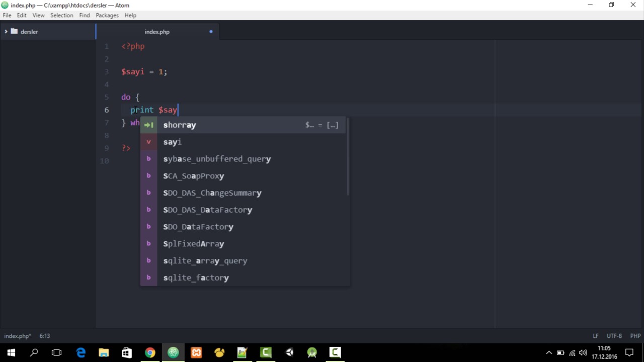Click the '?>' closing PHP tag
The height and width of the screenshot is (362, 644).
(x=126, y=148)
